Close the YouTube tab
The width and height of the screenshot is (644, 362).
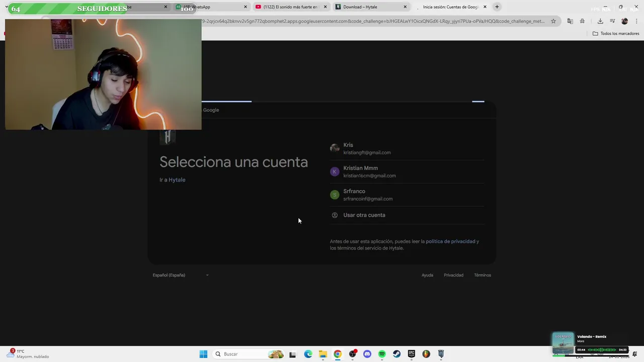click(x=325, y=7)
